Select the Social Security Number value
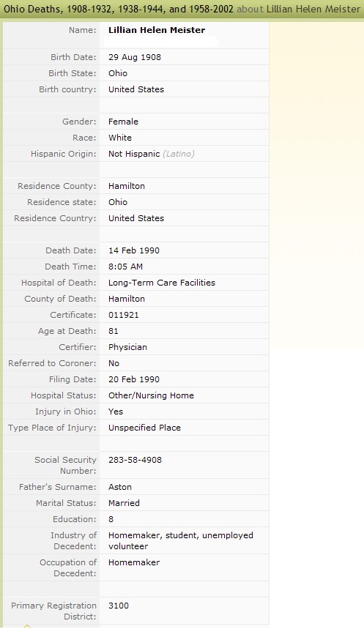 pos(135,460)
